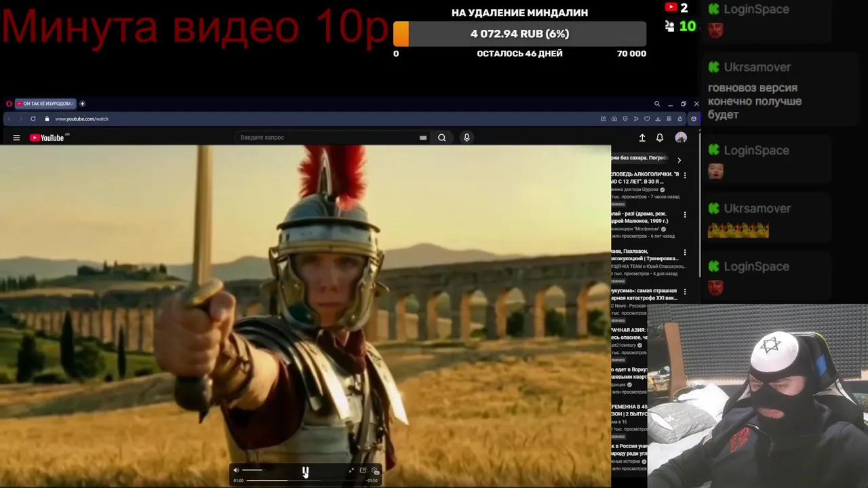The height and width of the screenshot is (488, 868).
Task: Open options for раз! драма 1989 video
Action: [684, 215]
